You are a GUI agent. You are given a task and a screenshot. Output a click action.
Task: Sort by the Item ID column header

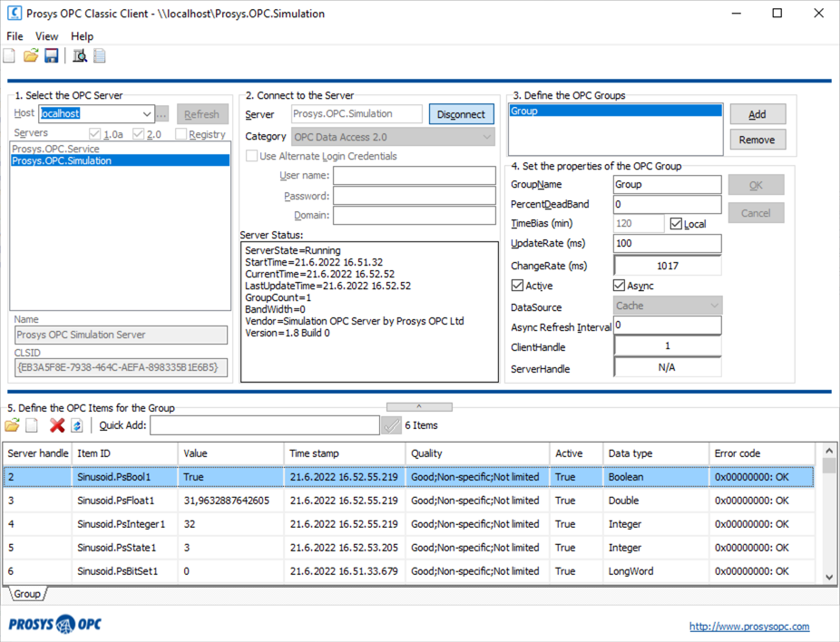(125, 453)
